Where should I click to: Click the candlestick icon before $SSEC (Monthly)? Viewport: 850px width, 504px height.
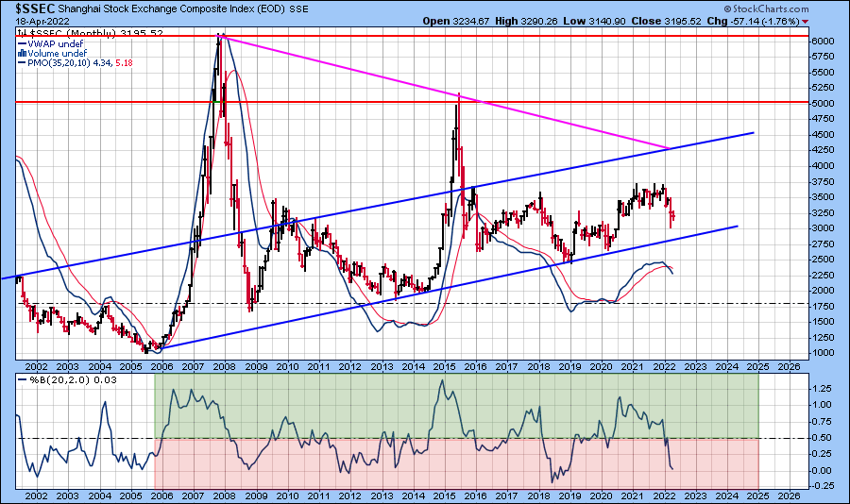coord(21,33)
